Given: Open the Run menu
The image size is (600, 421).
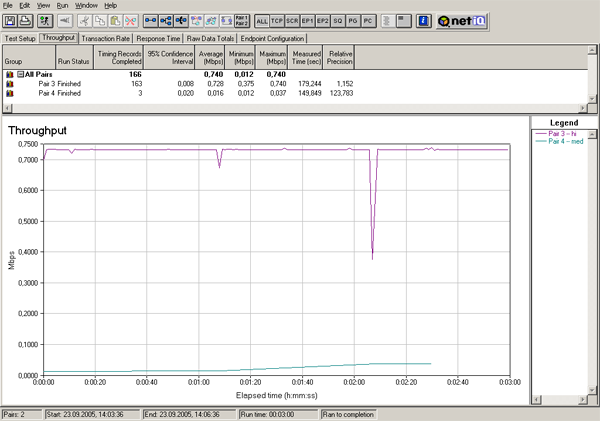Looking at the screenshot, I should coord(62,5).
